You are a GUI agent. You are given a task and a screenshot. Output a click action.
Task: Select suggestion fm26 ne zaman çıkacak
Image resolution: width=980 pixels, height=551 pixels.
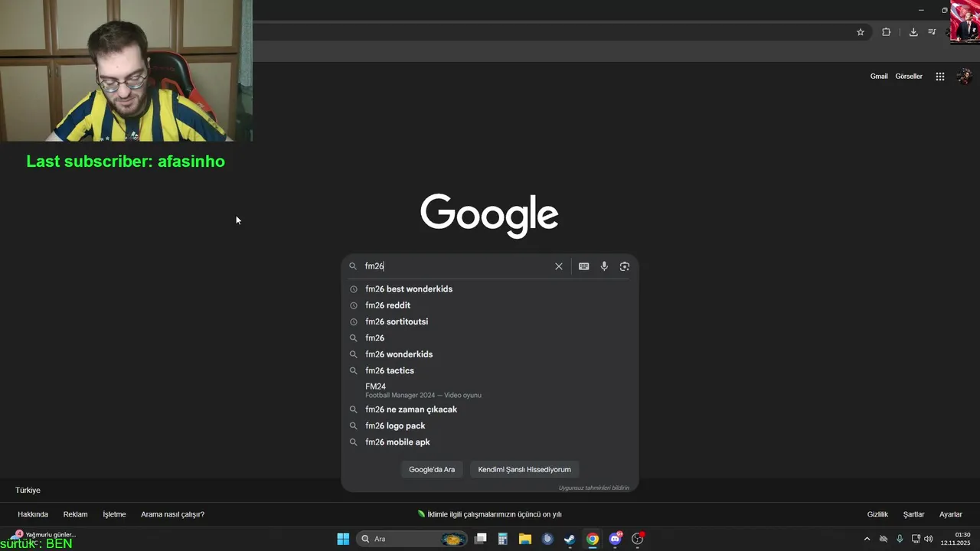tap(490, 409)
